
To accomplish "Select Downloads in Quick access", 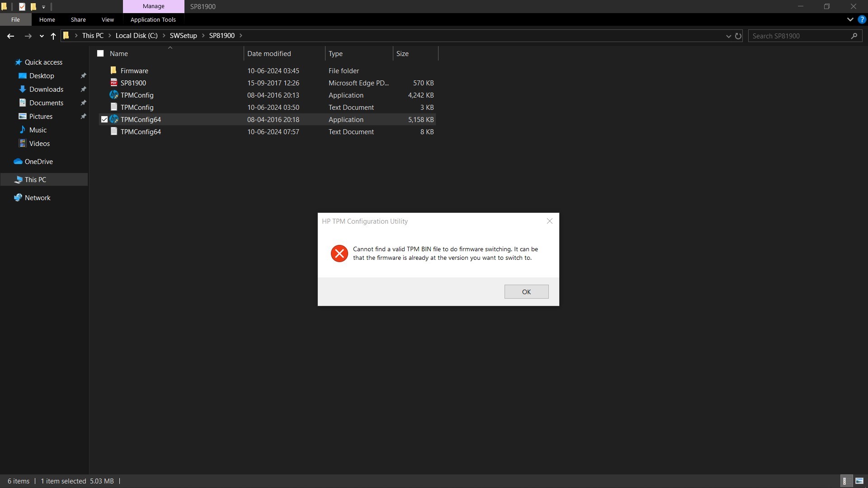I will point(46,89).
